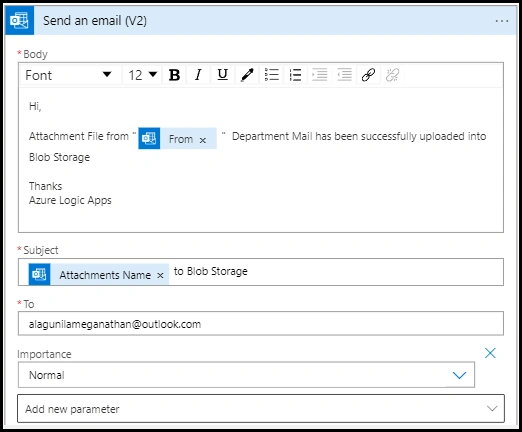Expand the Importance Normal dropdown
This screenshot has height=432, width=522.
(246, 375)
